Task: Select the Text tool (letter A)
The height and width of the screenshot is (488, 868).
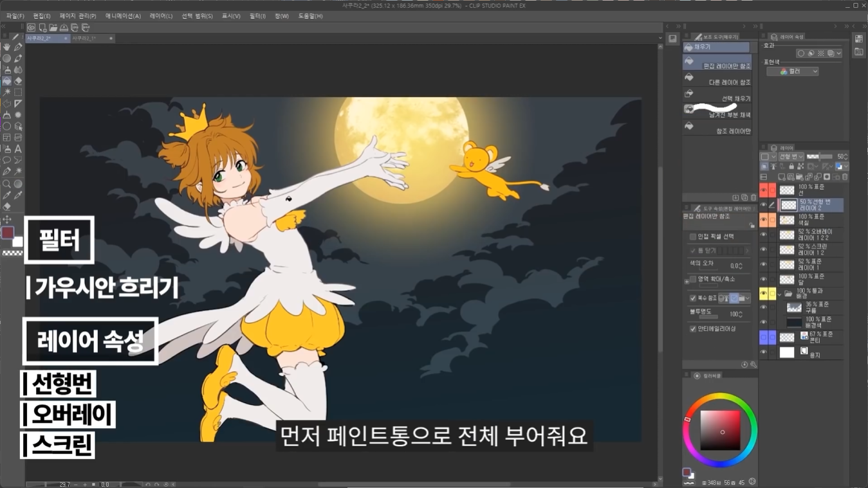Action: coord(18,149)
